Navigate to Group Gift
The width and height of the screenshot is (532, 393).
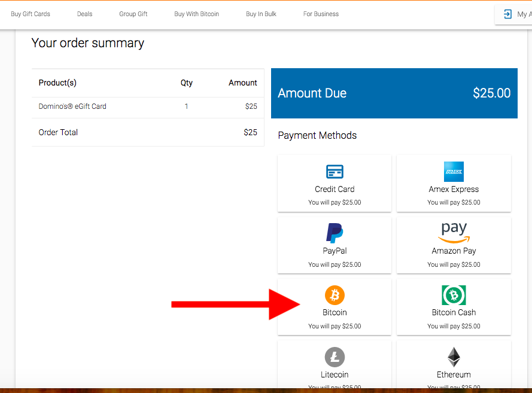(133, 14)
